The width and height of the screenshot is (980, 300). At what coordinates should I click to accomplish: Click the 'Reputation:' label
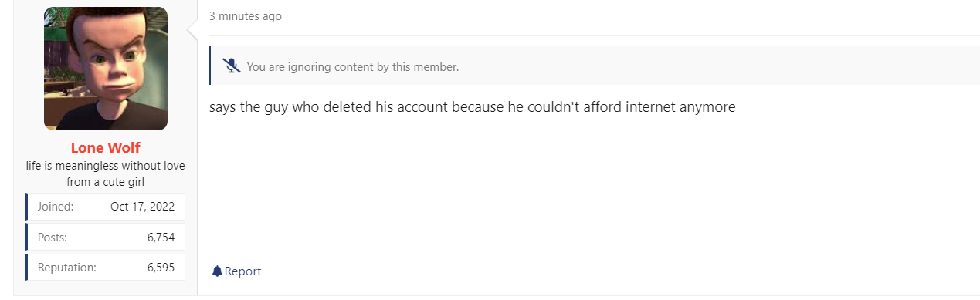67,268
